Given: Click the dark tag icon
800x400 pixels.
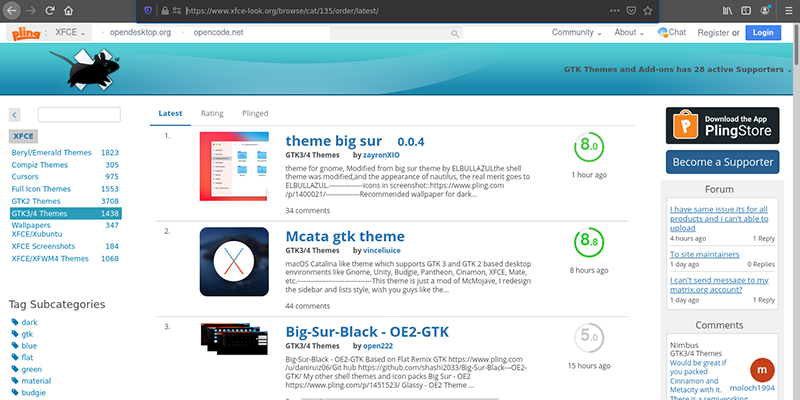Looking at the screenshot, I should tap(15, 322).
